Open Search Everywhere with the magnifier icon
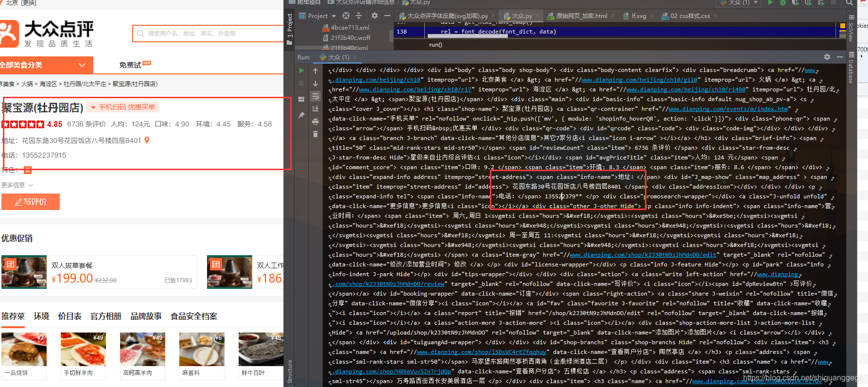 coord(849,2)
